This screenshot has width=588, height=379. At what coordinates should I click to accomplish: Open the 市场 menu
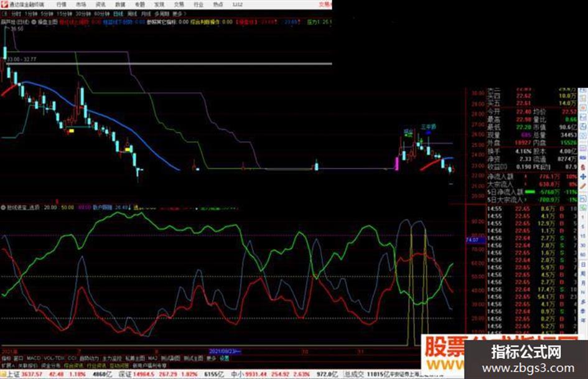point(81,4)
